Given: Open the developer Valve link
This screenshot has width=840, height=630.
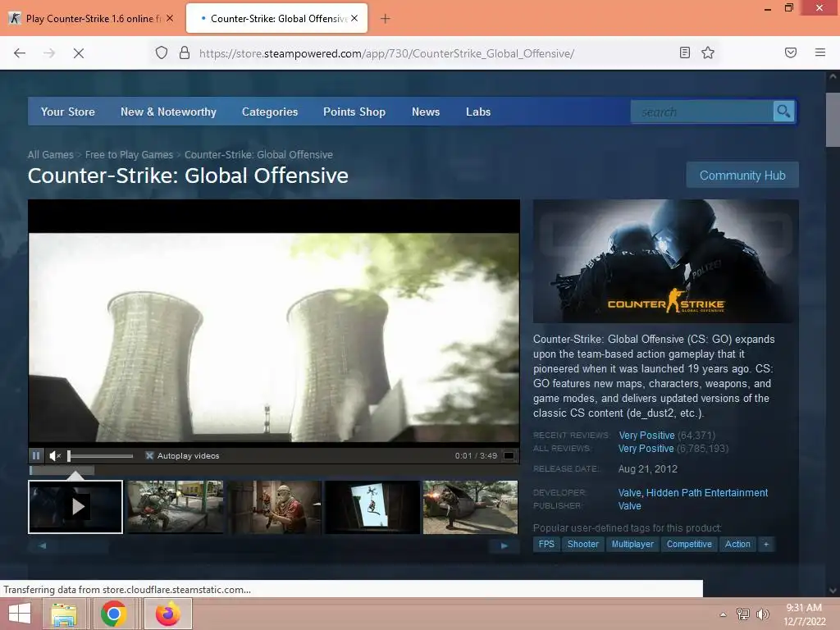Looking at the screenshot, I should pos(629,493).
